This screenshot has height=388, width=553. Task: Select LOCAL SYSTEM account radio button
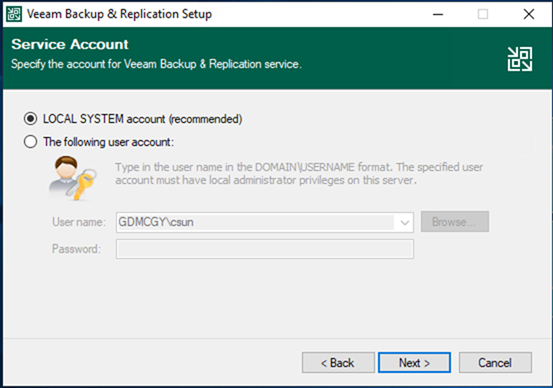[30, 119]
